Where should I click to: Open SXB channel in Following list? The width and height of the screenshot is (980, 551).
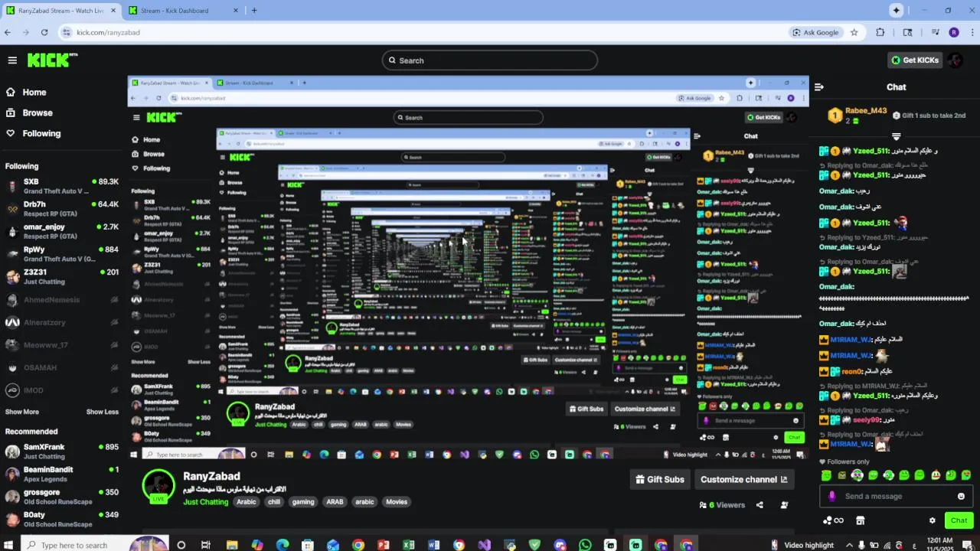(x=61, y=186)
